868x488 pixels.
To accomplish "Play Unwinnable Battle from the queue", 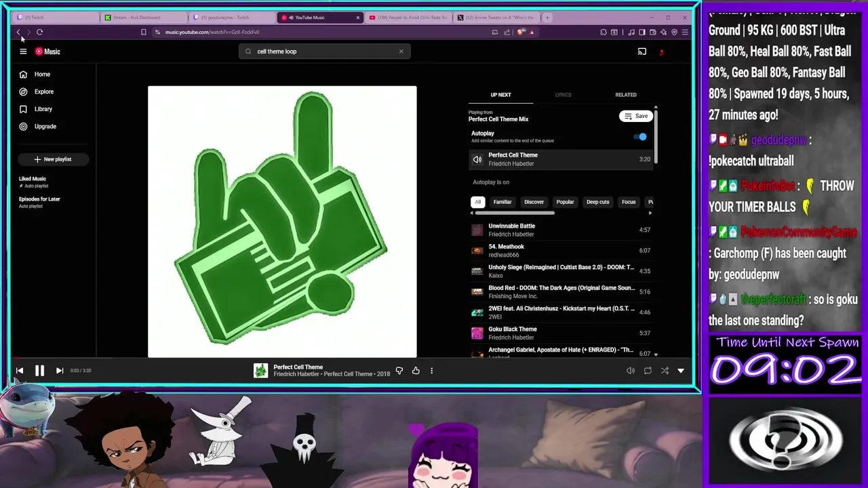I will (x=561, y=230).
